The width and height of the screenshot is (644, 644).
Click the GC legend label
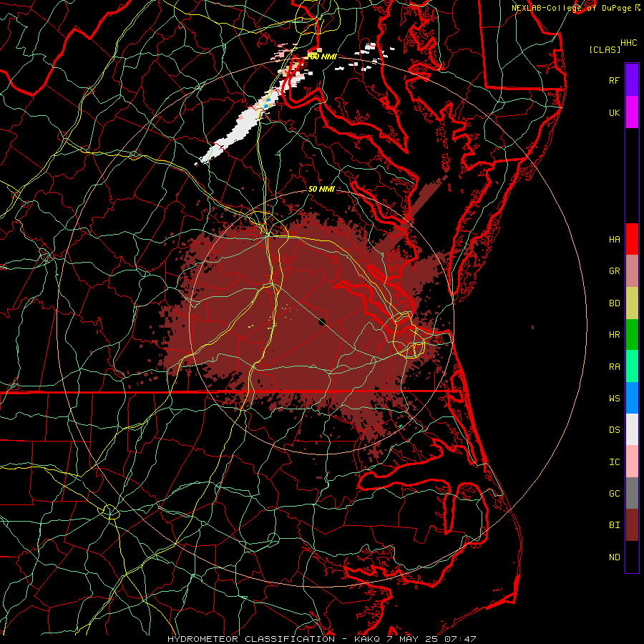pos(614,493)
